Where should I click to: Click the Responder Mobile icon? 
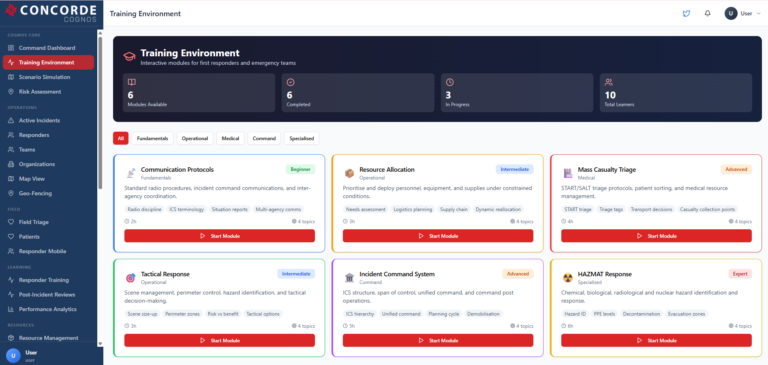click(11, 251)
